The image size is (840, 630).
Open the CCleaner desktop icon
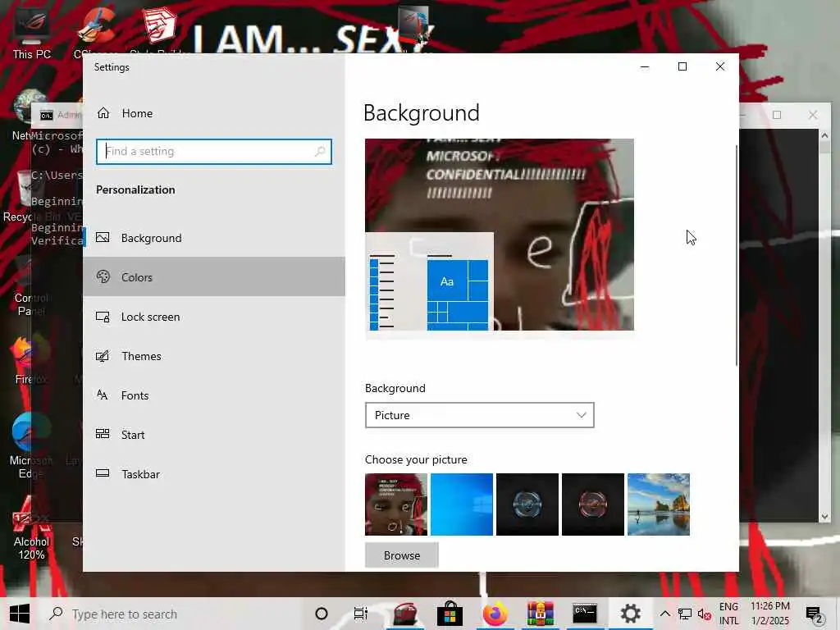pos(95,33)
